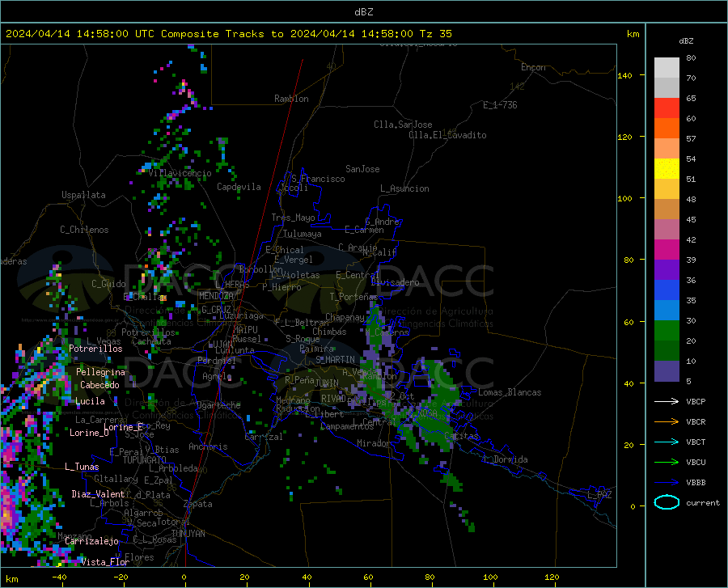Click the orange VBCR arrow legend icon

click(x=667, y=421)
